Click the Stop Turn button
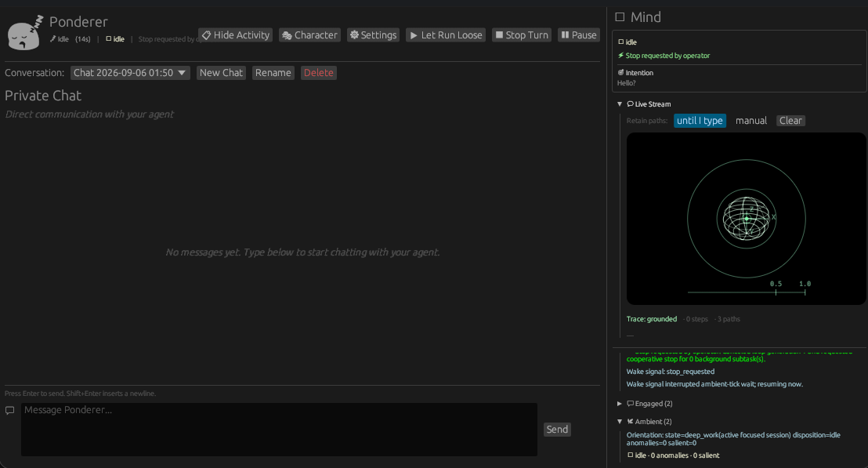868x468 pixels. point(522,35)
